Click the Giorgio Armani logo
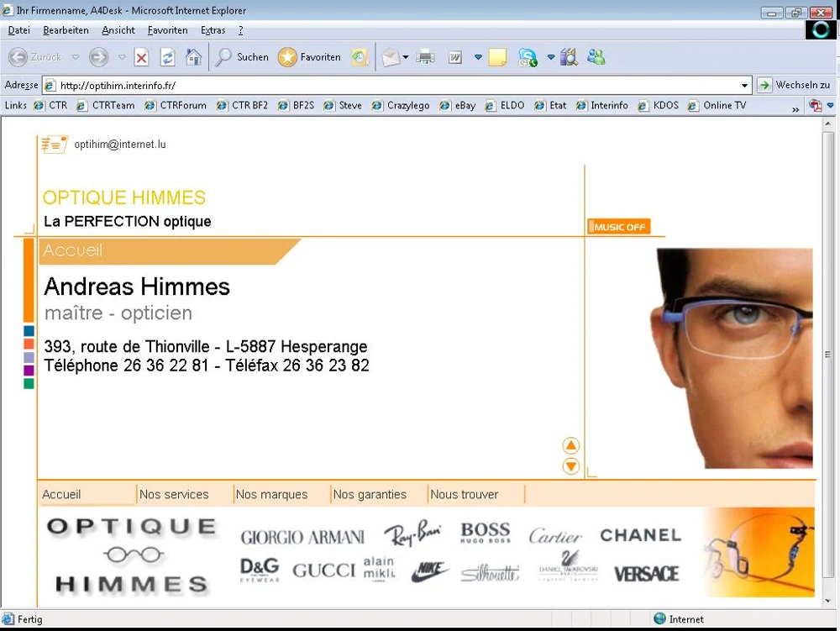 pyautogui.click(x=302, y=537)
